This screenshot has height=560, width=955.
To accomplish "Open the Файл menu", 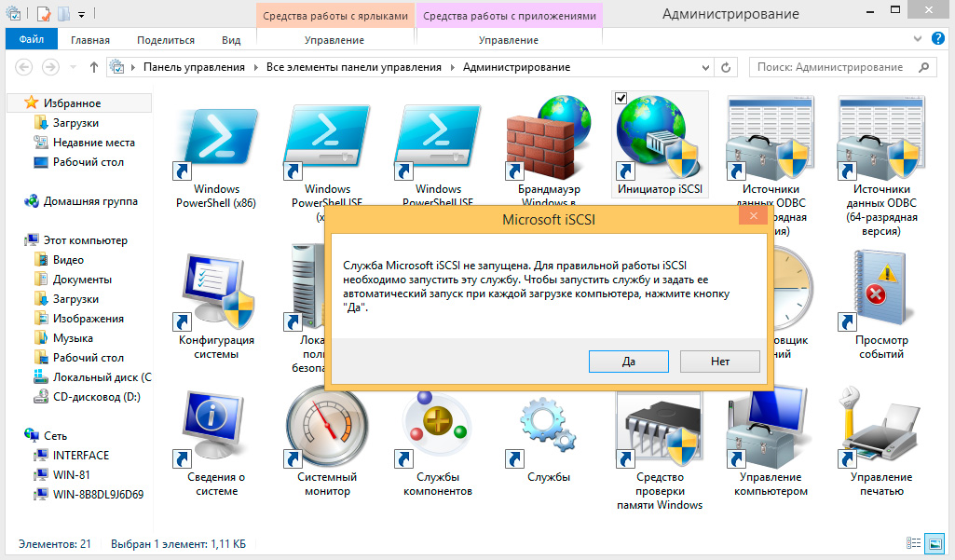I will pyautogui.click(x=31, y=39).
